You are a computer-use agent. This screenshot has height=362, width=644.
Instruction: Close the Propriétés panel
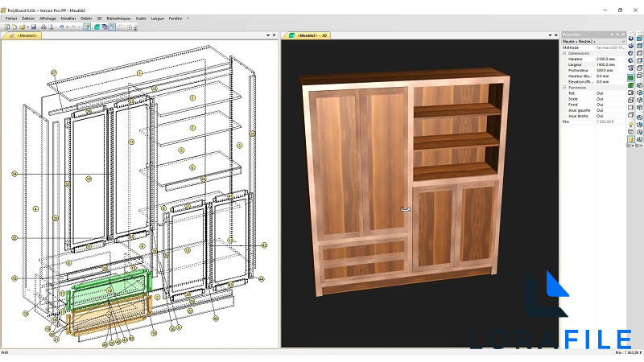click(623, 35)
